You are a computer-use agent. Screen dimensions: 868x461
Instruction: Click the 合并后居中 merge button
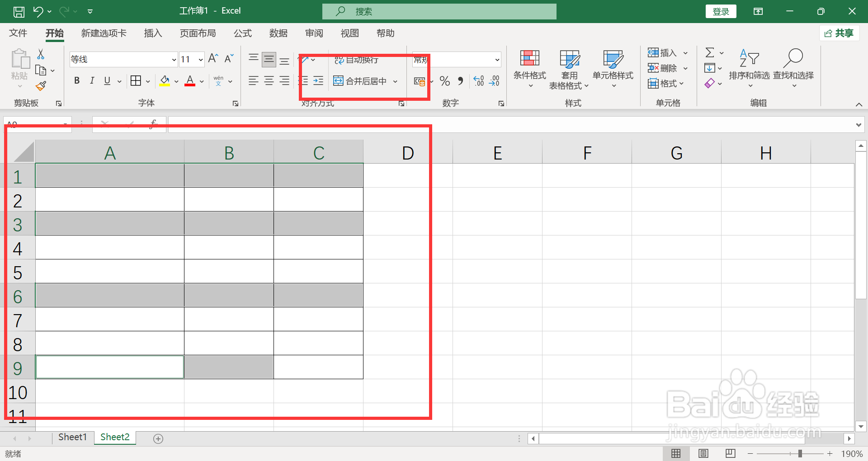(x=360, y=81)
